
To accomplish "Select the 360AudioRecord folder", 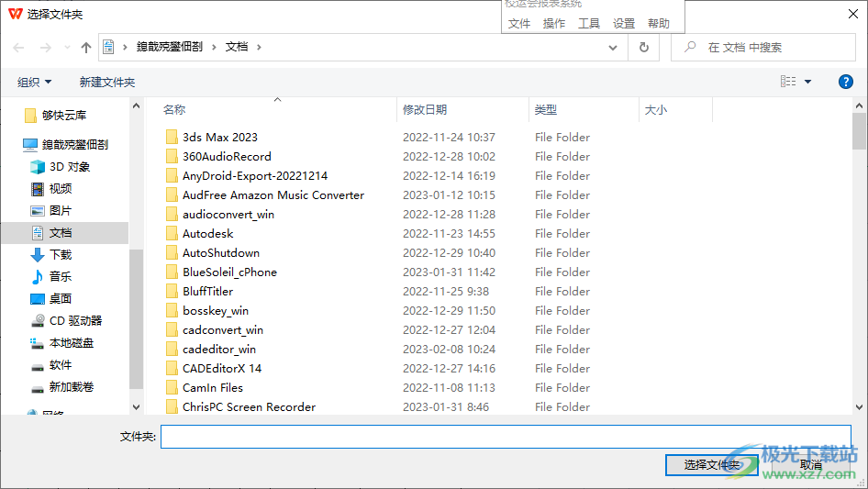I will click(227, 157).
